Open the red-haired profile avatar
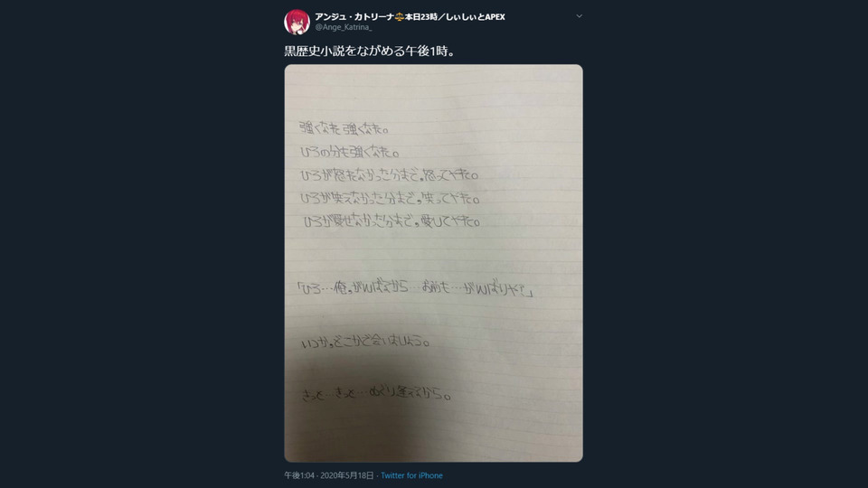The height and width of the screenshot is (488, 868). coord(297,22)
